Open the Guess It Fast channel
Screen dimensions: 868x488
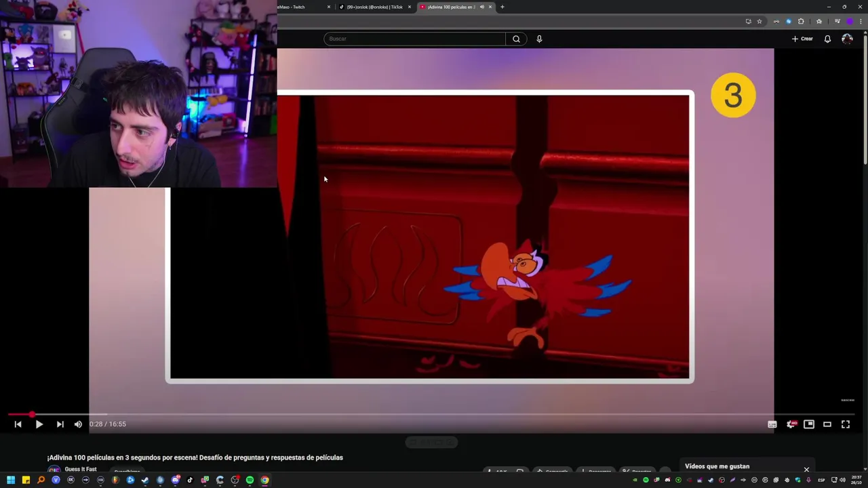pos(80,469)
